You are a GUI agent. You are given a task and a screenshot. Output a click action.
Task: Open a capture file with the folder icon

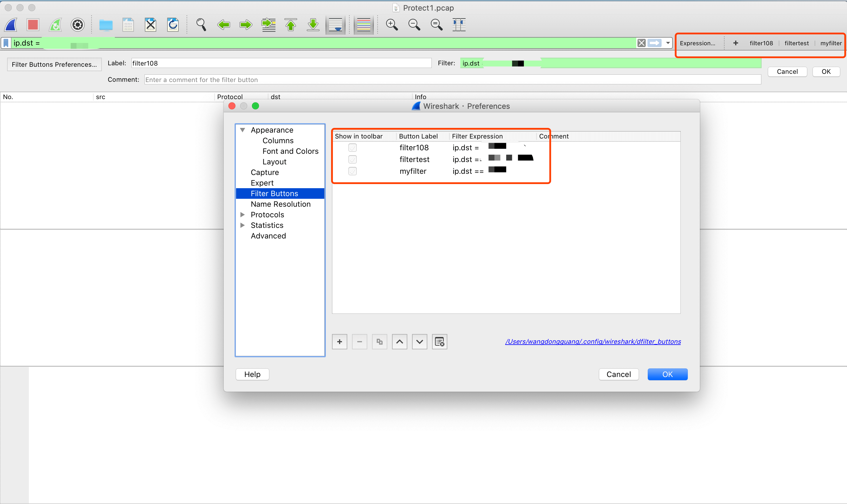pos(106,25)
